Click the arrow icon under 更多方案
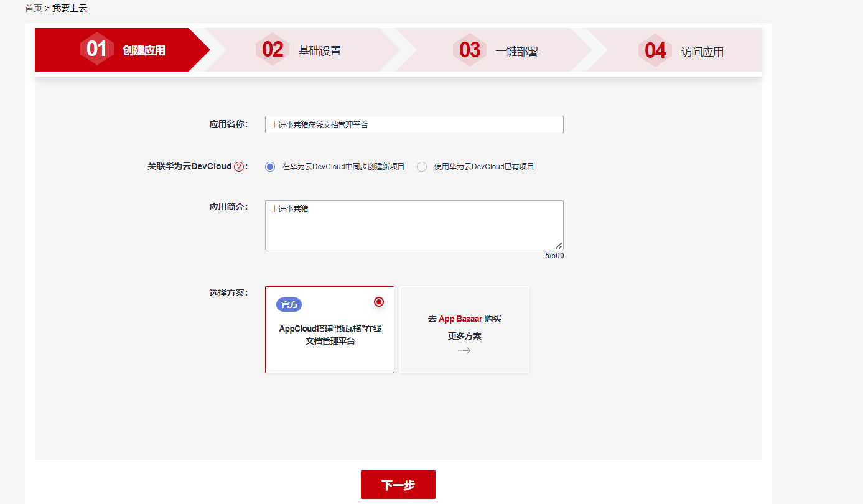Image resolution: width=863 pixels, height=504 pixels. (x=464, y=350)
